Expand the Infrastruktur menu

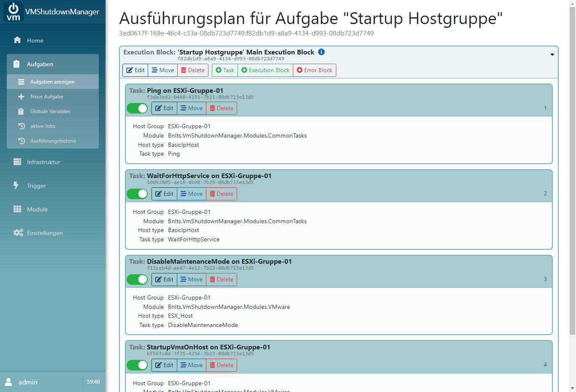[53, 162]
